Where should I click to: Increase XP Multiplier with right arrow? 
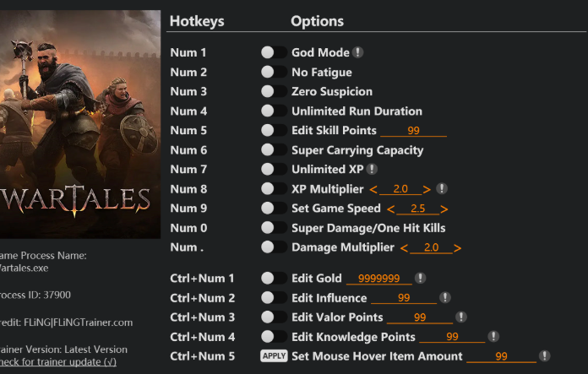[427, 189]
